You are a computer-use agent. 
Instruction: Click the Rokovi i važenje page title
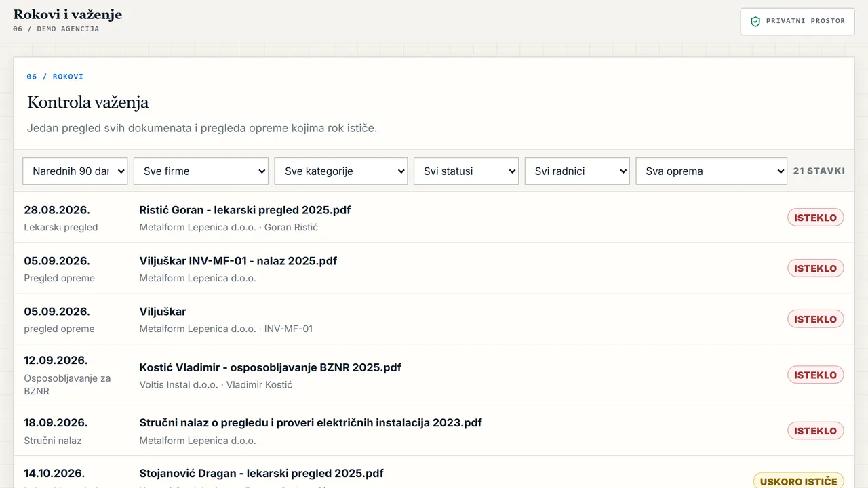68,14
